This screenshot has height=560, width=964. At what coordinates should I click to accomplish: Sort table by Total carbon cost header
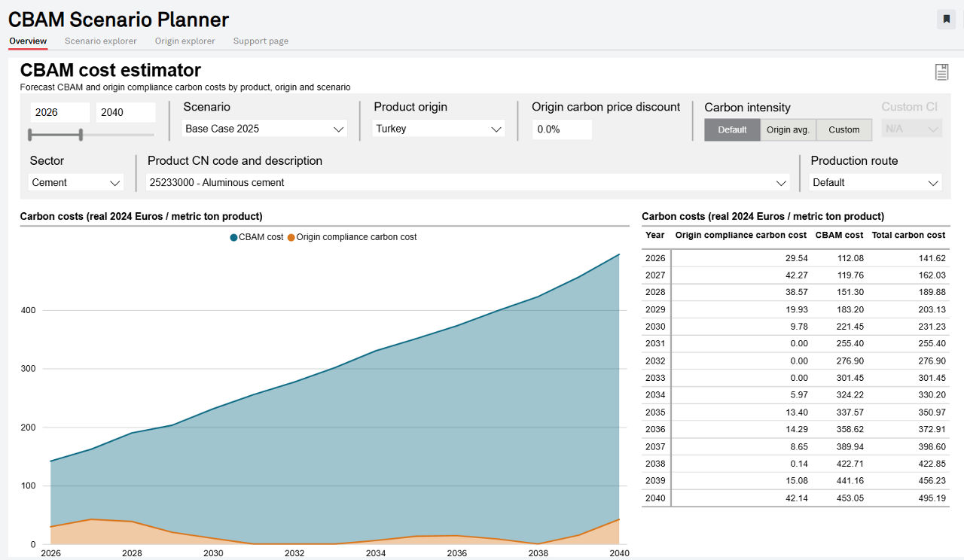(908, 235)
